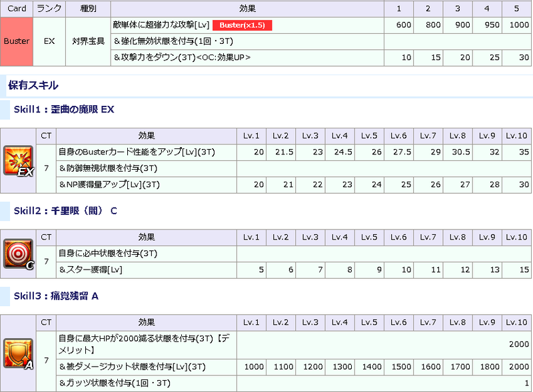Click Buster up value 21.5 at Lv.2
This screenshot has height=392, width=533.
(284, 152)
